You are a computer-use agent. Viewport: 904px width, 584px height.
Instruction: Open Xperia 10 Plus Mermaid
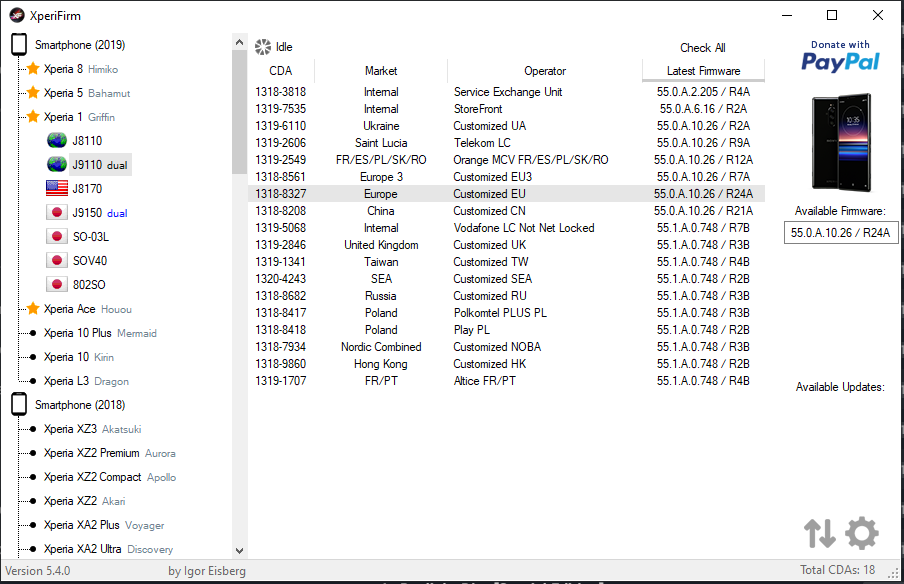pos(100,333)
